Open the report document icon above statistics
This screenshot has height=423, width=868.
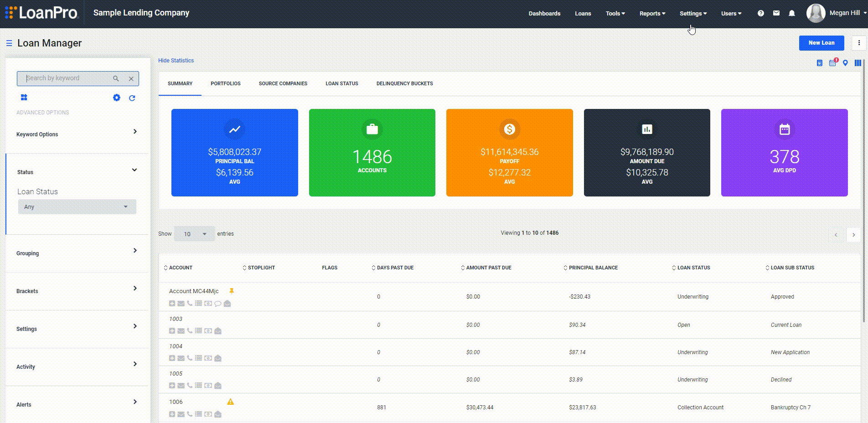click(x=819, y=63)
